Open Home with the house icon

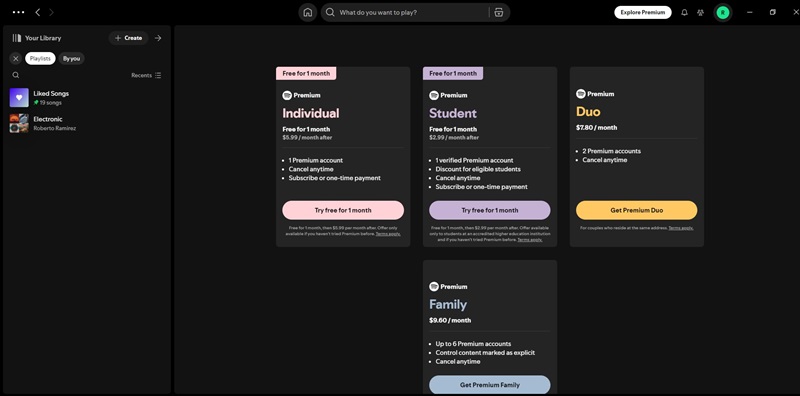[308, 12]
